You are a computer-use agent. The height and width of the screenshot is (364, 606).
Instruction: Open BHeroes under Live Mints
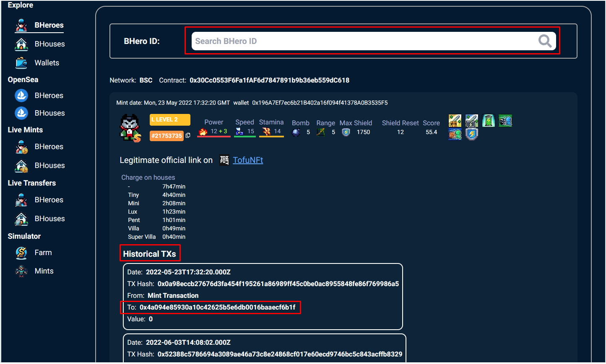pyautogui.click(x=49, y=147)
